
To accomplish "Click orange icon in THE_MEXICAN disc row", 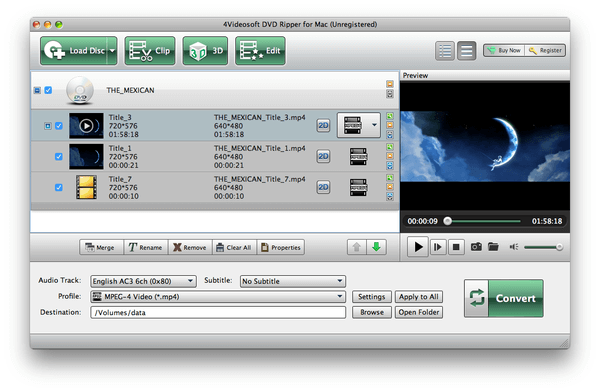I will pos(390,84).
